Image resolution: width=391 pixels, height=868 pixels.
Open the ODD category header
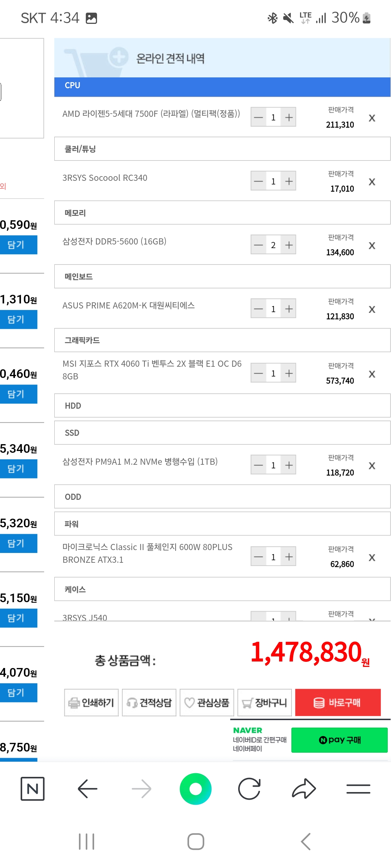click(x=222, y=497)
